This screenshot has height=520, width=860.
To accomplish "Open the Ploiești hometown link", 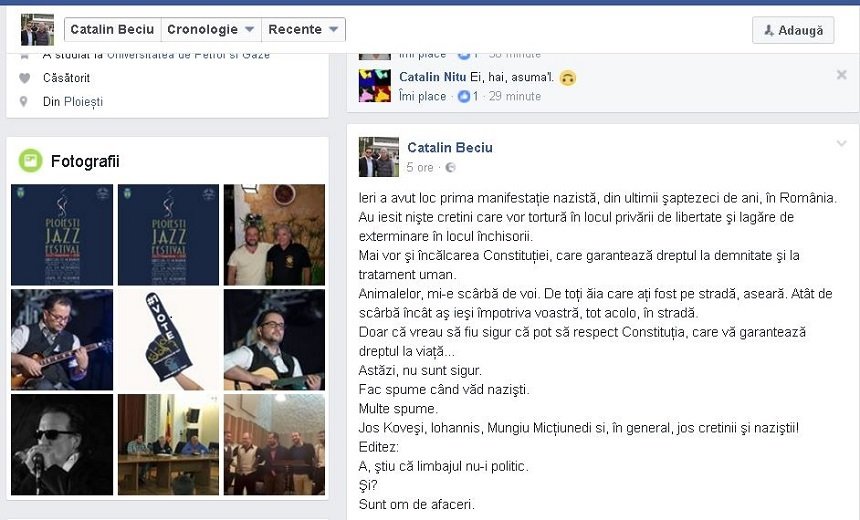I will (83, 102).
